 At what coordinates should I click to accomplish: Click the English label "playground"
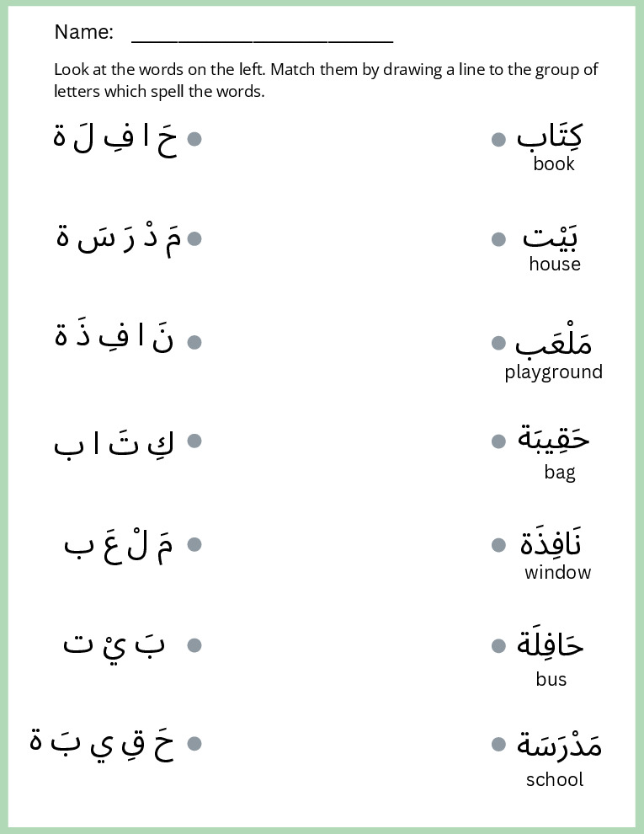click(553, 372)
